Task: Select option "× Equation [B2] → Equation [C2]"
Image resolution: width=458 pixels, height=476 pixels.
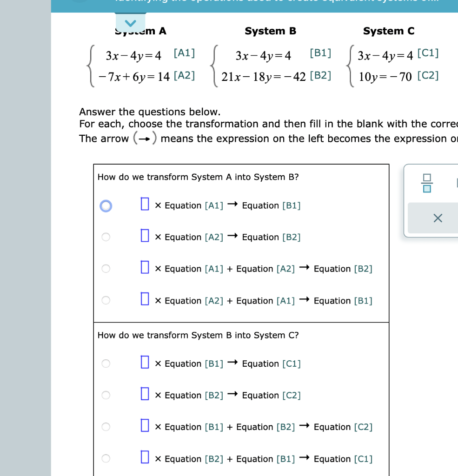Action: [x=106, y=395]
